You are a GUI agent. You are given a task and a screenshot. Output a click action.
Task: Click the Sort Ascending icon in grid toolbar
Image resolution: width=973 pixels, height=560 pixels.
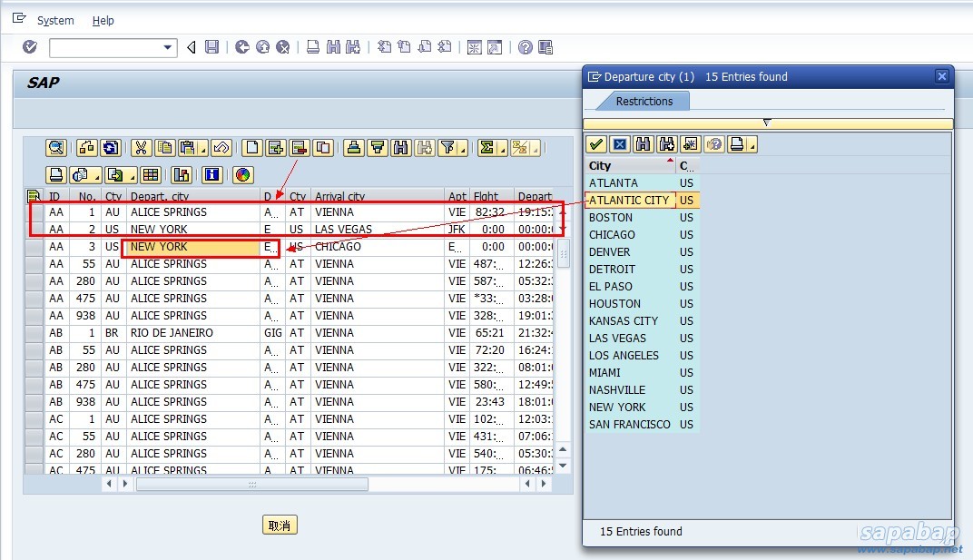pos(354,148)
